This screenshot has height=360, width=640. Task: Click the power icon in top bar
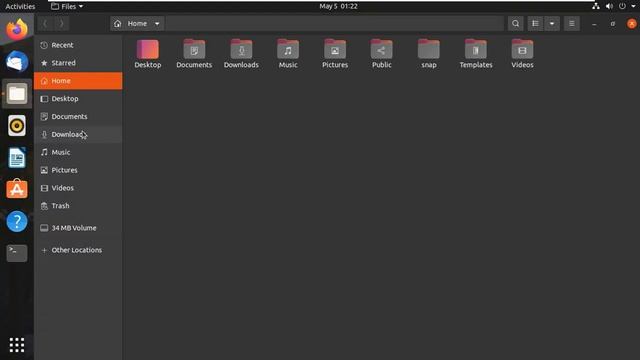click(622, 6)
